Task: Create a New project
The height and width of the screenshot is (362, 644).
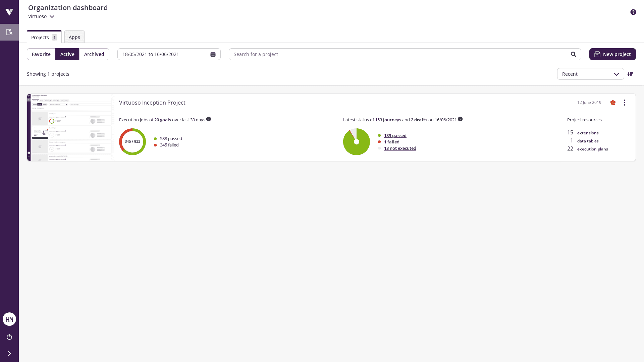Action: [612, 54]
